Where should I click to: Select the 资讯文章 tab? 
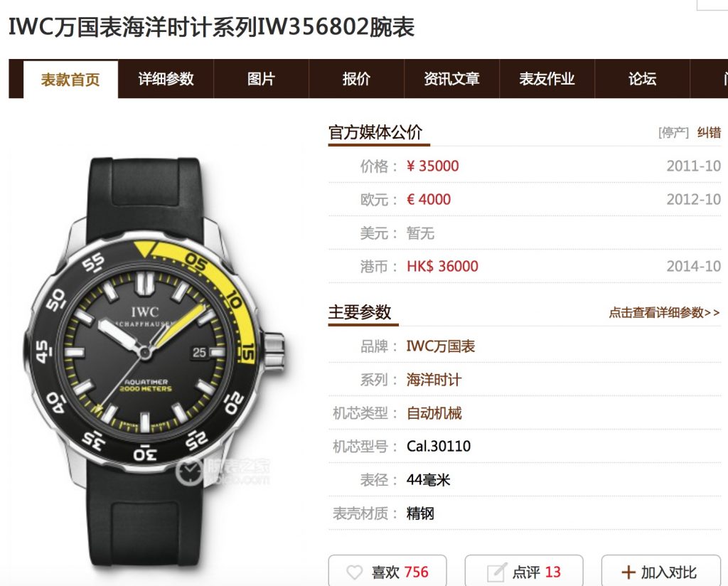tap(451, 79)
